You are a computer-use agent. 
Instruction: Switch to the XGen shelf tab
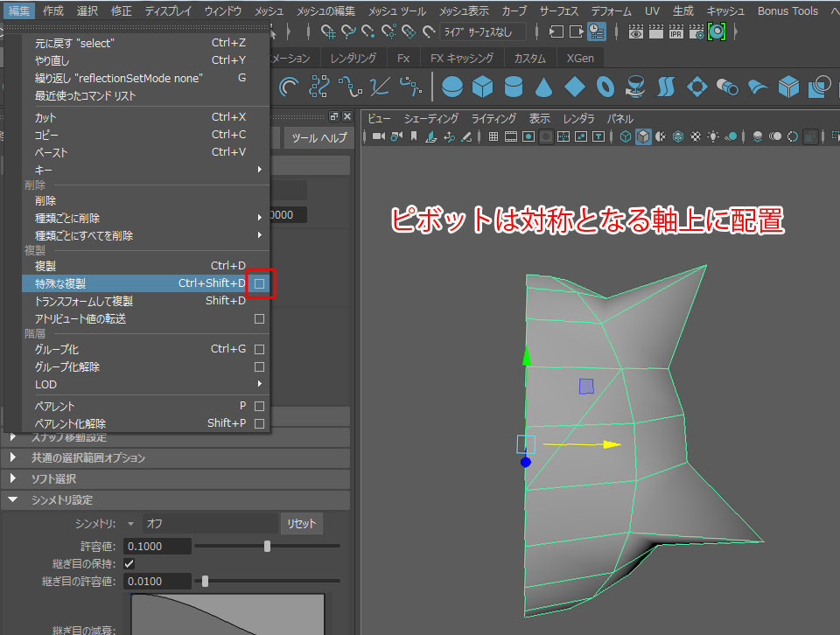580,58
